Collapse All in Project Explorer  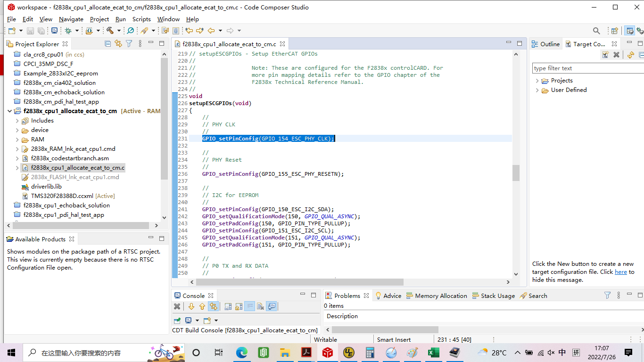(x=108, y=43)
